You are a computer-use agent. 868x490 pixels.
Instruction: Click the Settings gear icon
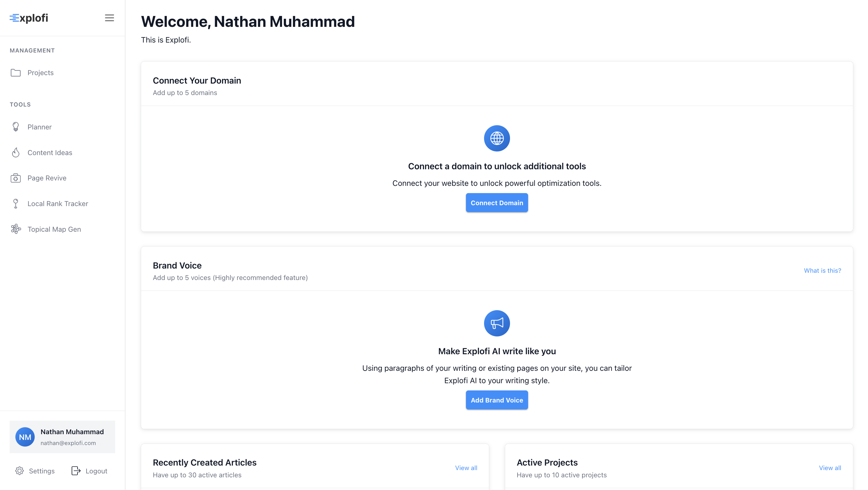click(20, 471)
